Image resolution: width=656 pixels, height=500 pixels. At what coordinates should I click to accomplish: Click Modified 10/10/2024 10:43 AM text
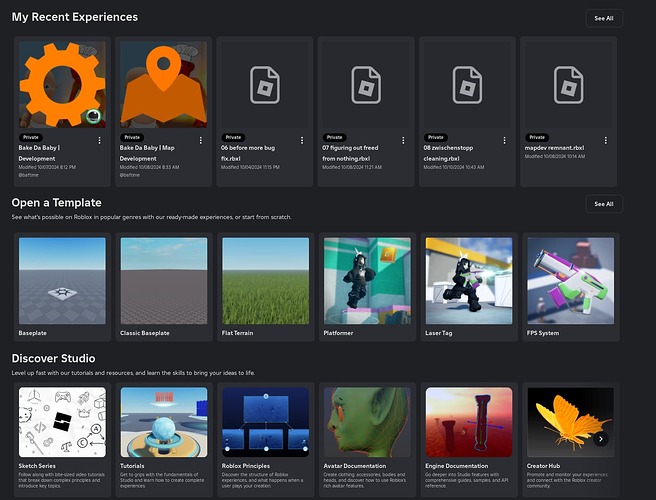454,167
